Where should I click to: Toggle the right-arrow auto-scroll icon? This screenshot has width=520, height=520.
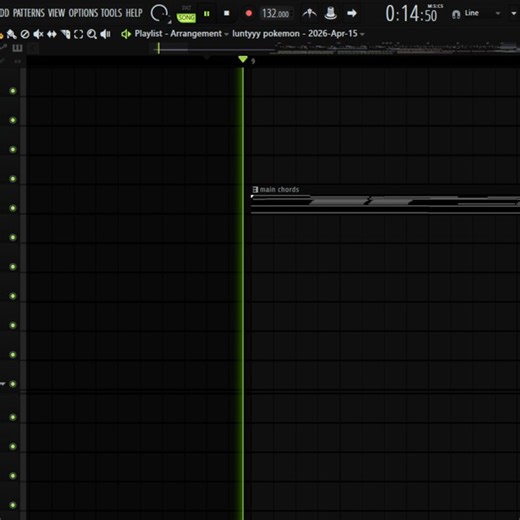(x=352, y=13)
